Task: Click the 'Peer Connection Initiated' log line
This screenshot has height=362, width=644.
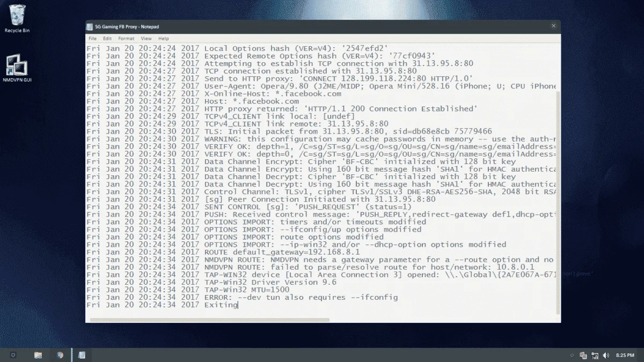Action: point(261,199)
